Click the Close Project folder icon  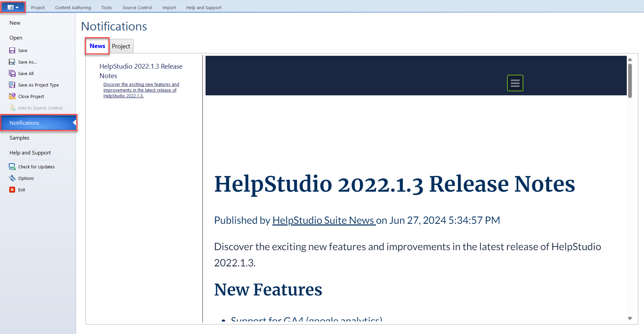[12, 96]
